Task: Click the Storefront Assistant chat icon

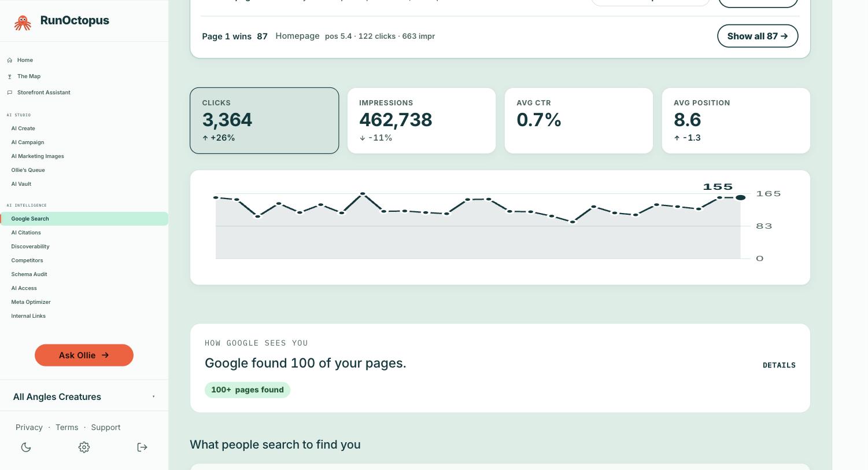Action: pos(10,93)
